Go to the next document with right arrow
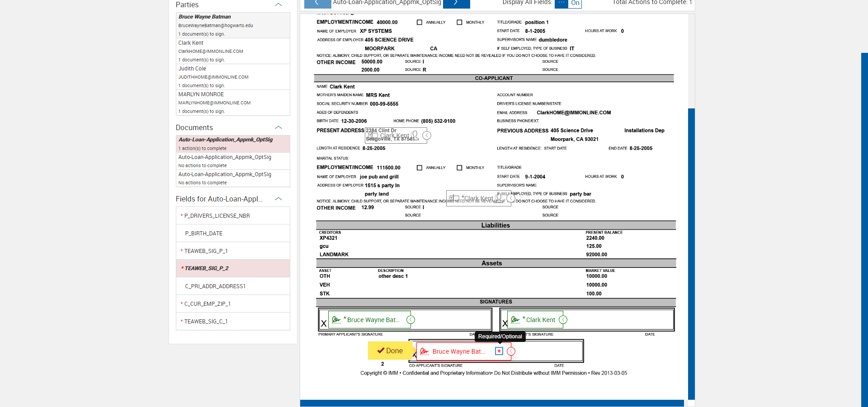The width and height of the screenshot is (868, 407). coord(456,4)
